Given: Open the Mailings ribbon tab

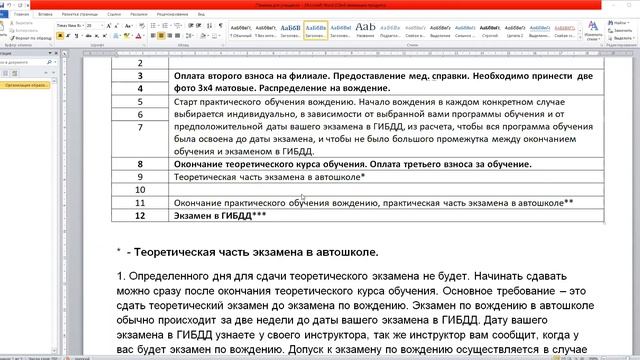Looking at the screenshot, I should [x=139, y=14].
